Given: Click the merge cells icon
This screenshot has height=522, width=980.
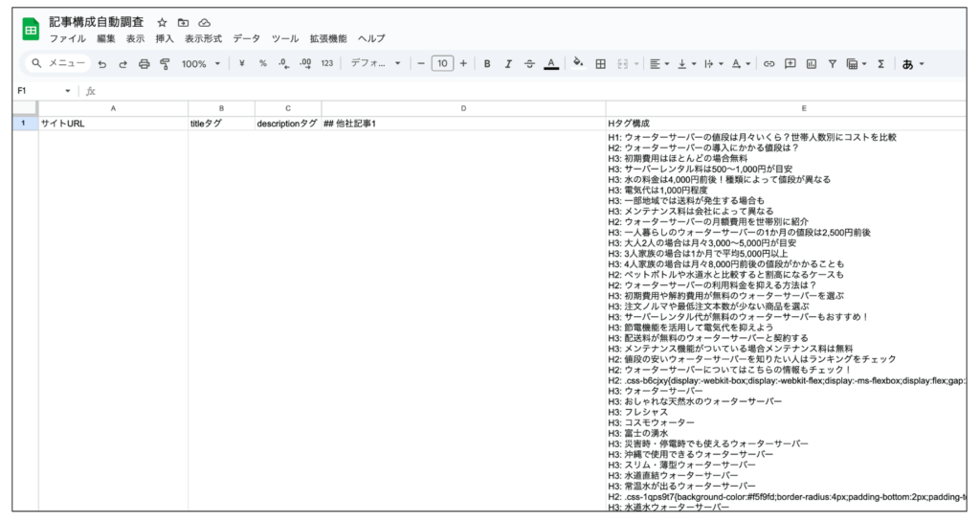Looking at the screenshot, I should click(622, 64).
